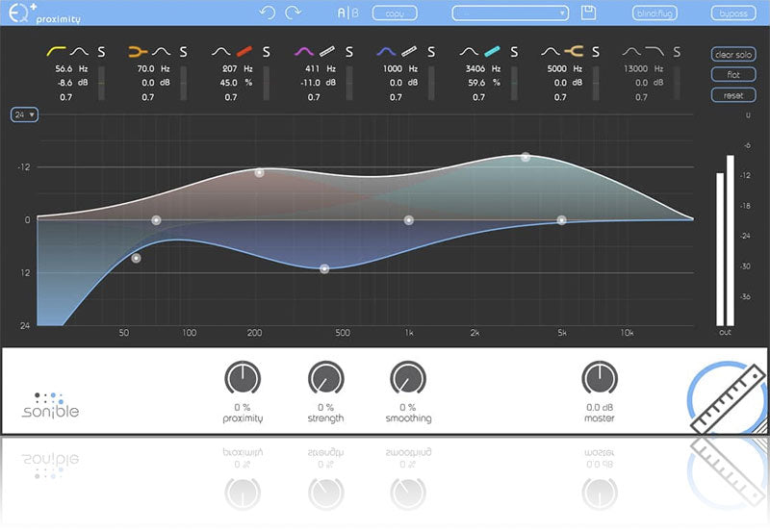
Task: Solo the 5000 Hz band
Action: pyautogui.click(x=596, y=52)
